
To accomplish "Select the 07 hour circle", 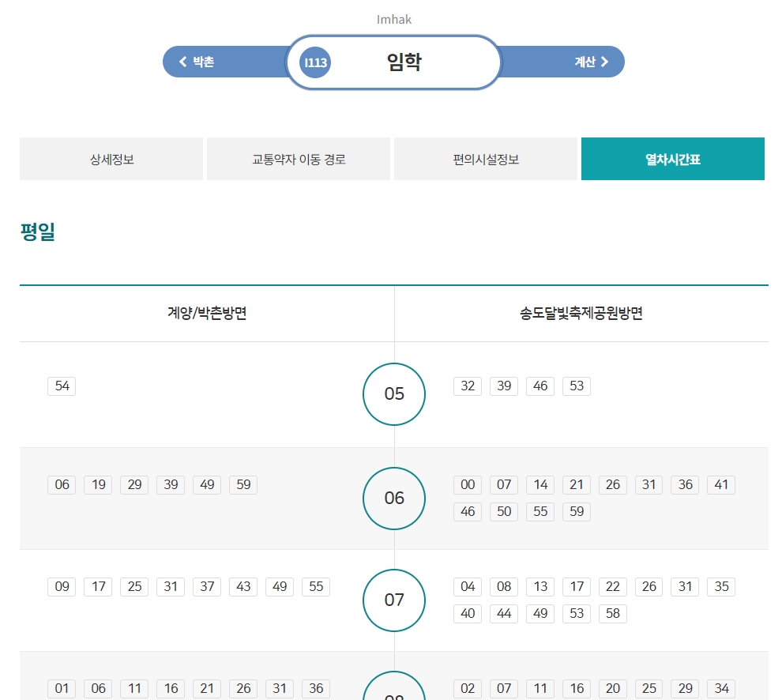I will (393, 600).
